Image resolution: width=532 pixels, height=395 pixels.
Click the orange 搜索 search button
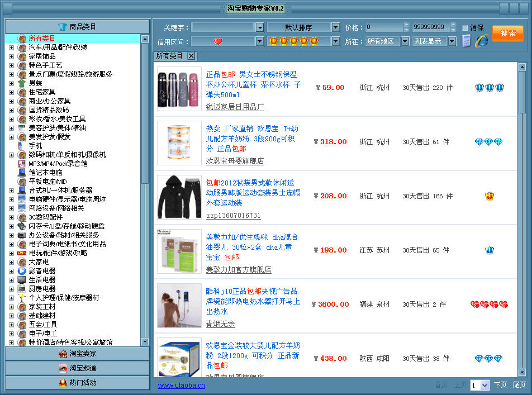507,34
